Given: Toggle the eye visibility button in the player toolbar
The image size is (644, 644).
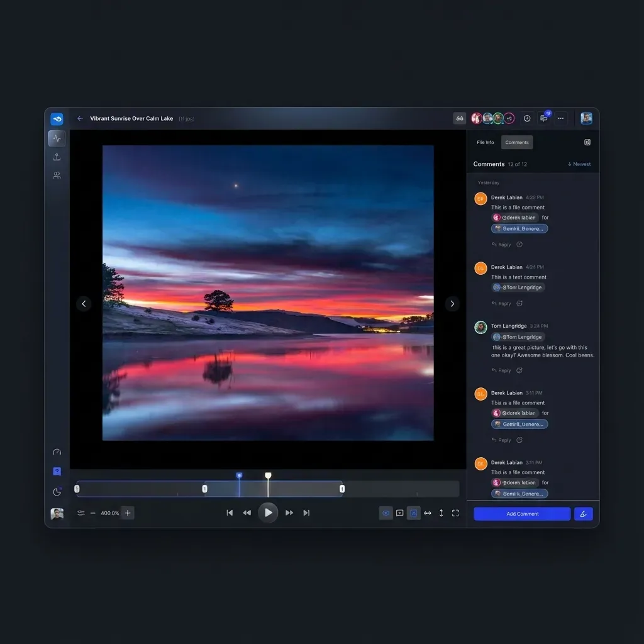Looking at the screenshot, I should coord(386,513).
